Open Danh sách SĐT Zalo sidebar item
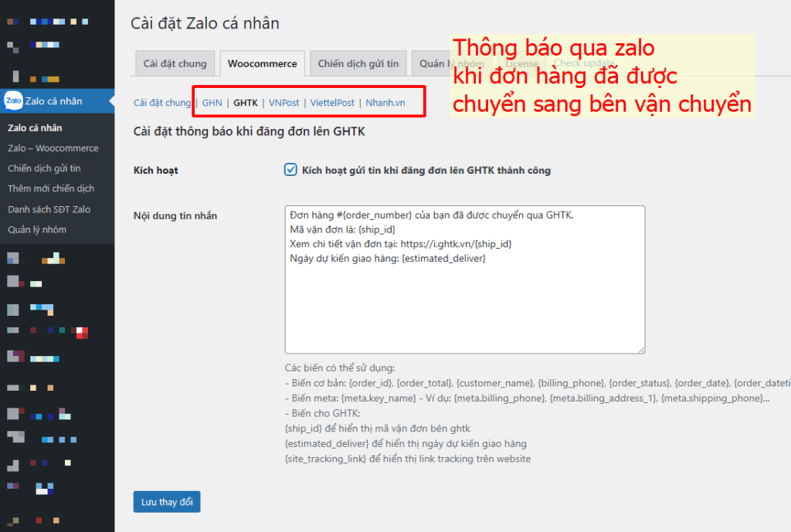The width and height of the screenshot is (791, 532). point(49,209)
